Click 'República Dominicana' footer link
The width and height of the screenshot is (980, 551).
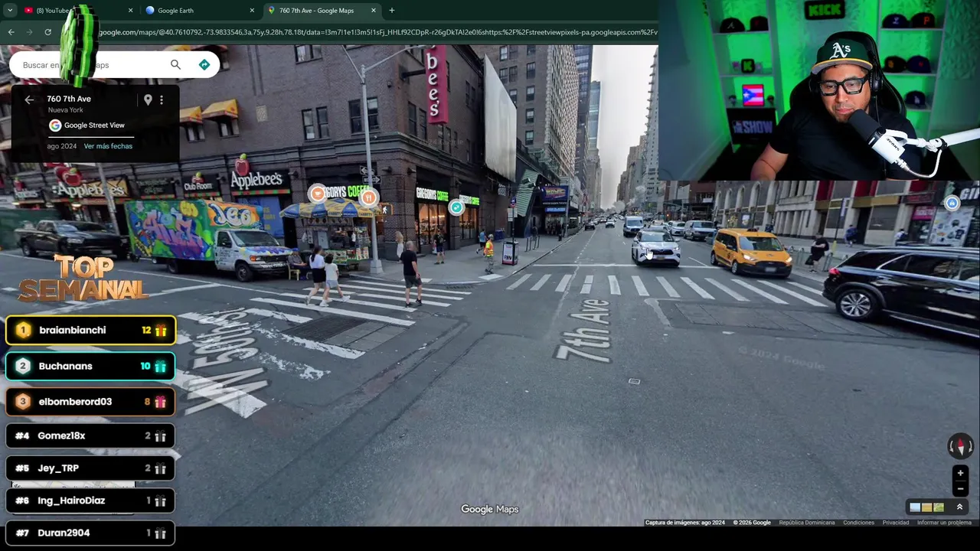[x=807, y=523]
